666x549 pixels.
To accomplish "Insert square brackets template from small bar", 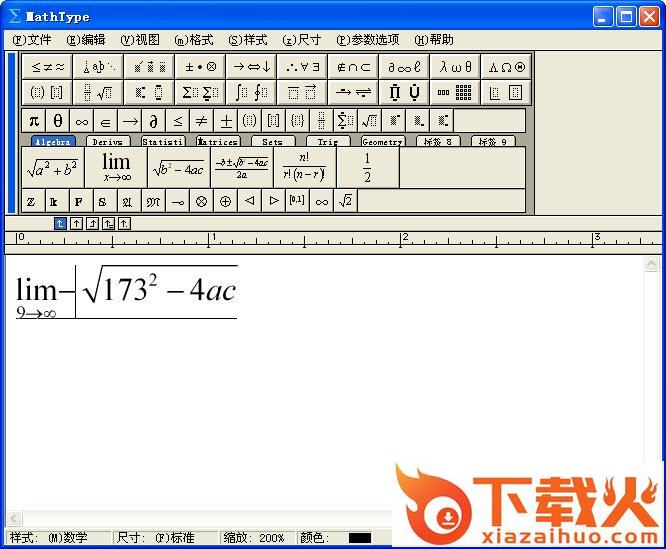I will click(x=274, y=121).
